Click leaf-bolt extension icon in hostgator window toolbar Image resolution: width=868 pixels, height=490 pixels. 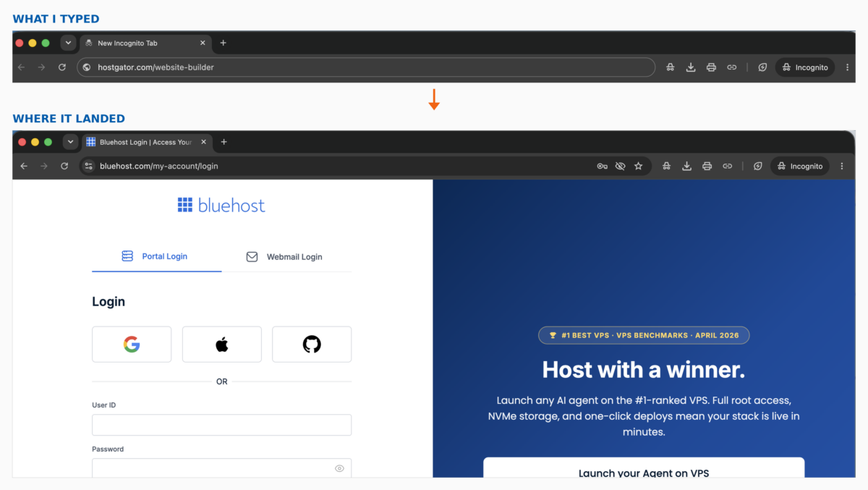pyautogui.click(x=762, y=67)
